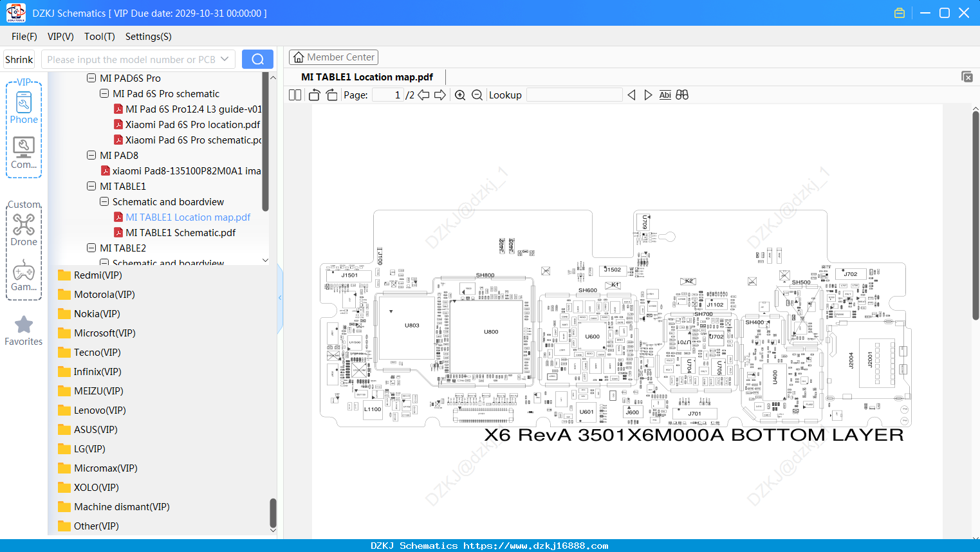Open the Microsoft(VIP) folder
The height and width of the screenshot is (552, 980).
[x=97, y=333]
